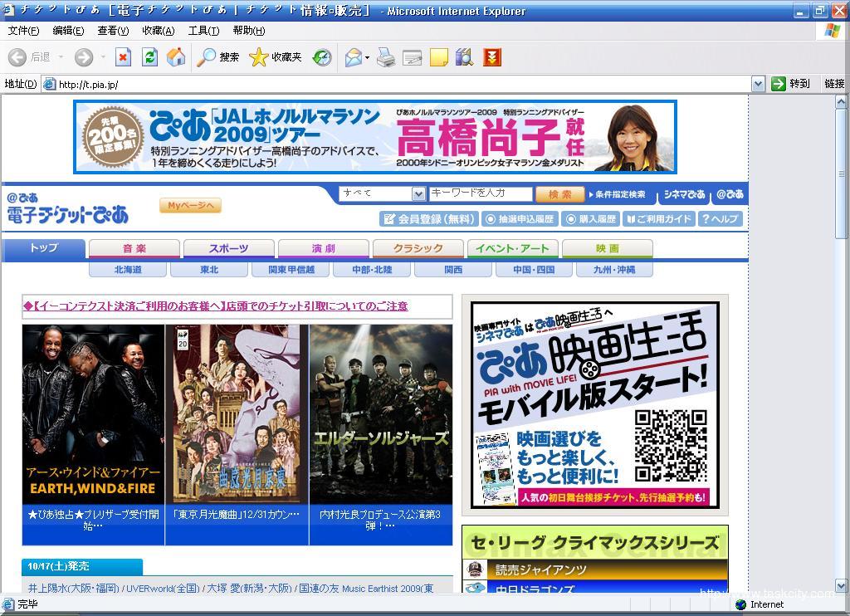Open the 工具(T) menu

pos(203,31)
